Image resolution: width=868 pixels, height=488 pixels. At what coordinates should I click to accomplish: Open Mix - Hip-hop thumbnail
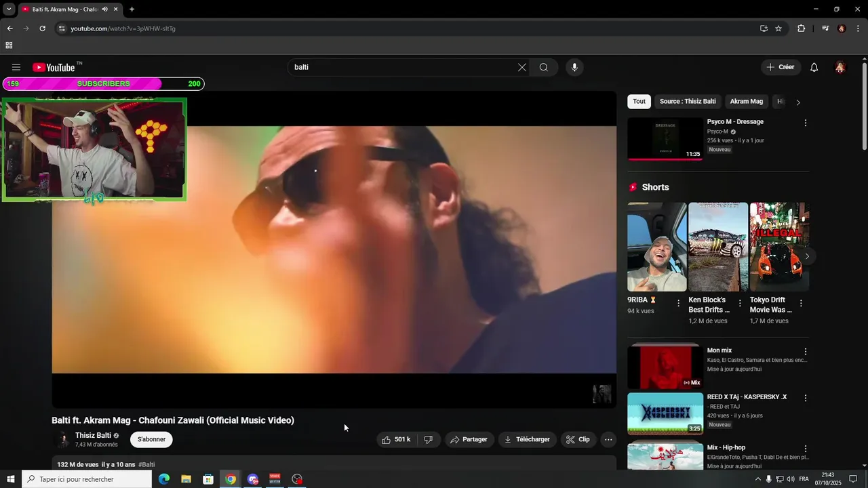pos(665,457)
